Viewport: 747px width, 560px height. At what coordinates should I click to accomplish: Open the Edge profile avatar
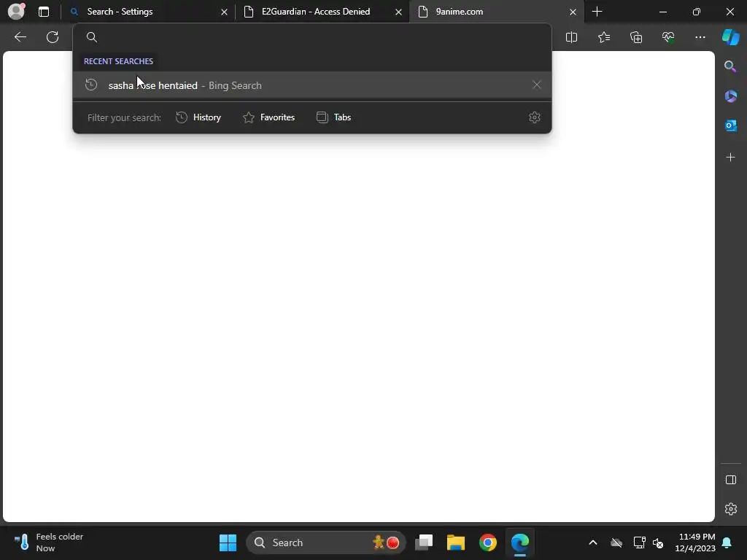[16, 12]
